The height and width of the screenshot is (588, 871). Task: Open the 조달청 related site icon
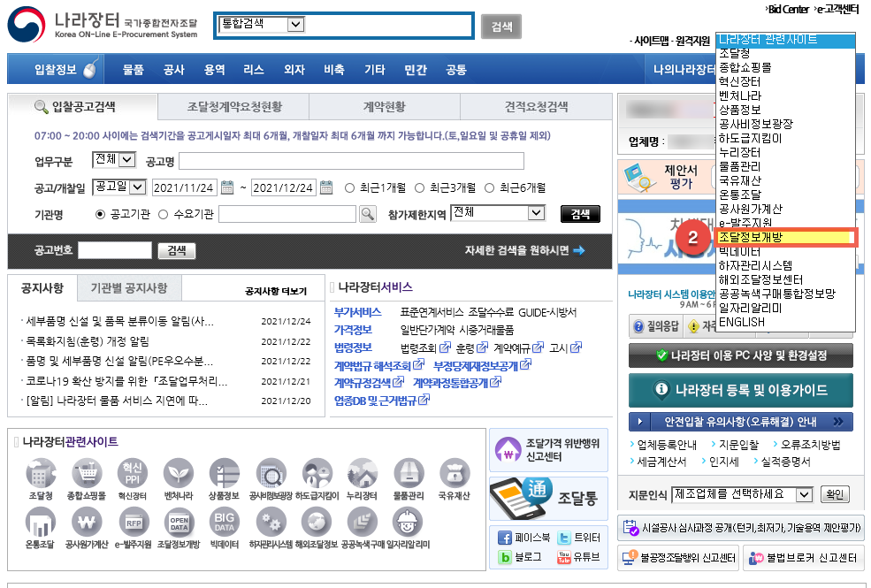[x=41, y=473]
